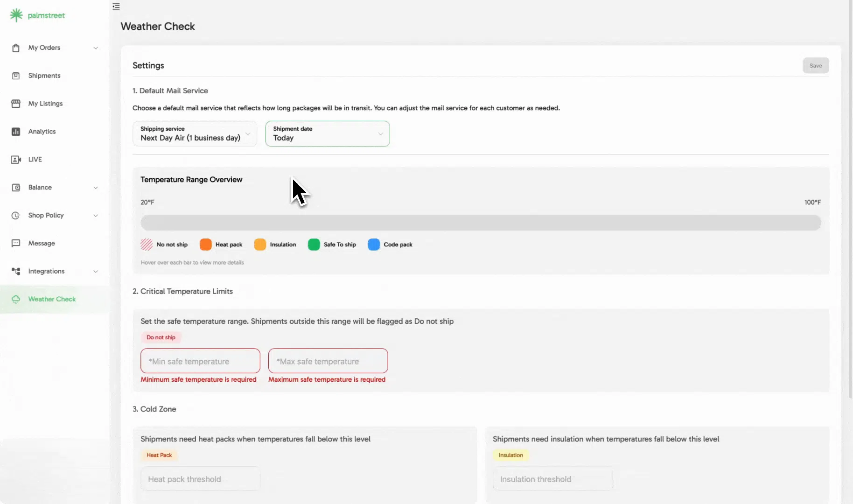The image size is (853, 504).
Task: Open the Shipping service dropdown
Action: coord(195,134)
